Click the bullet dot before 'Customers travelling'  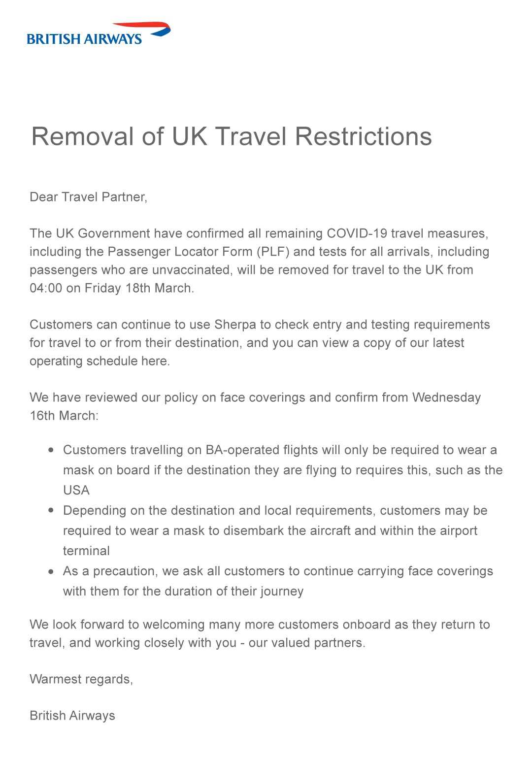[x=51, y=450]
